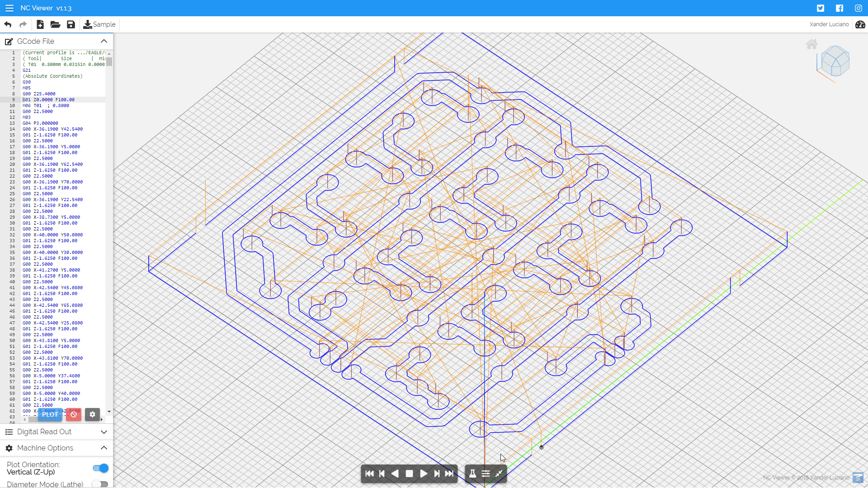
Task: Click the 3D view orientation cube
Action: pos(835,61)
